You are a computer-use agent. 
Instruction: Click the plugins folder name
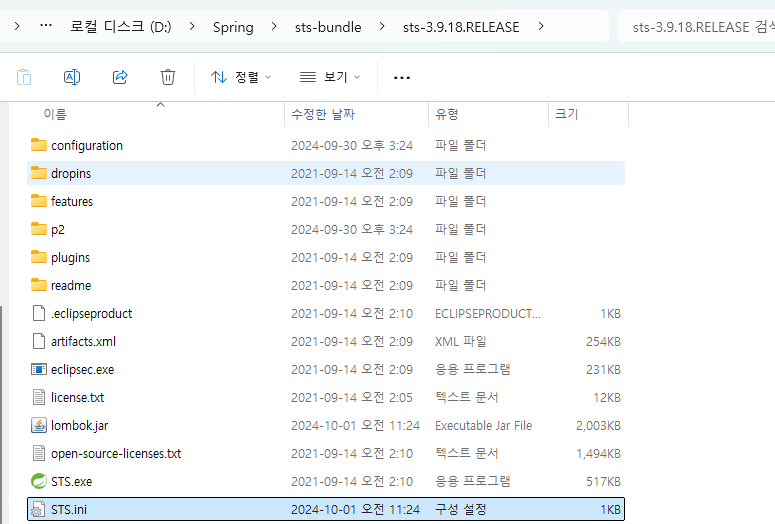pos(70,258)
